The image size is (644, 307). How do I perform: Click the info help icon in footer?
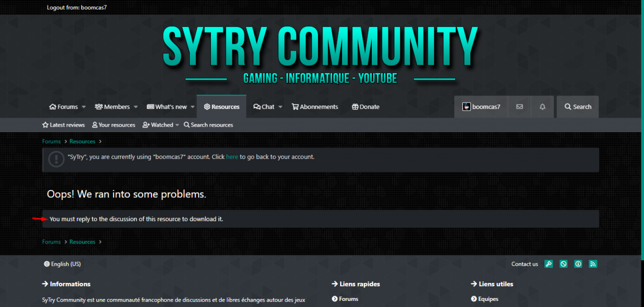point(578,264)
